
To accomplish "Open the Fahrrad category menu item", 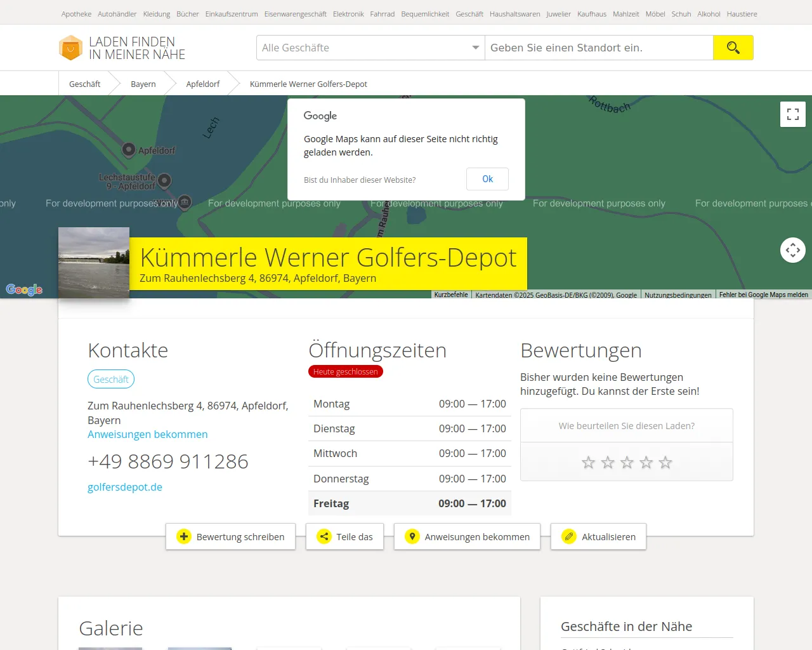I will 382,14.
